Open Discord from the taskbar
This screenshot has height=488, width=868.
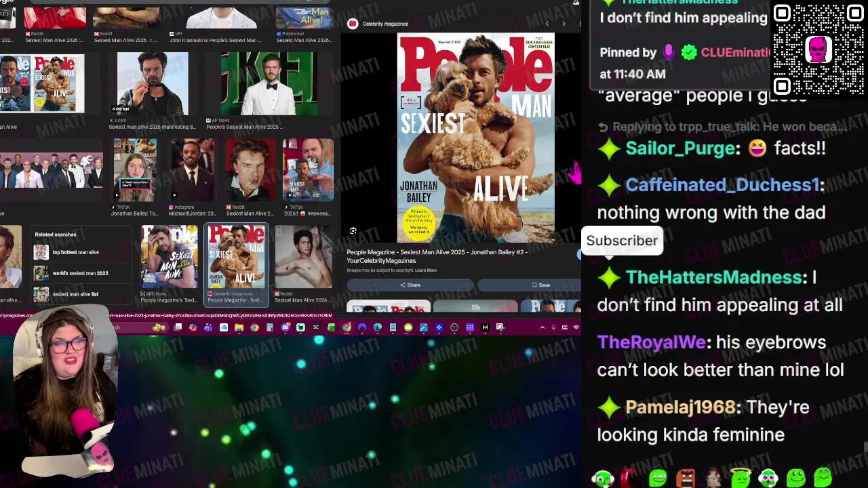[x=285, y=327]
